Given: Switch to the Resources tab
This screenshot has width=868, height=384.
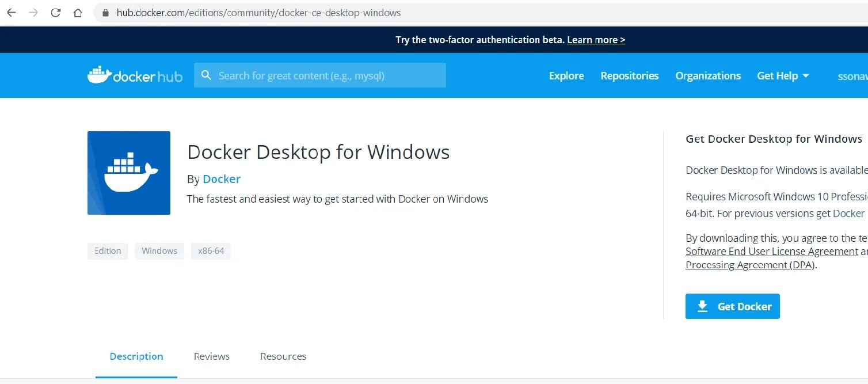Looking at the screenshot, I should click(283, 356).
